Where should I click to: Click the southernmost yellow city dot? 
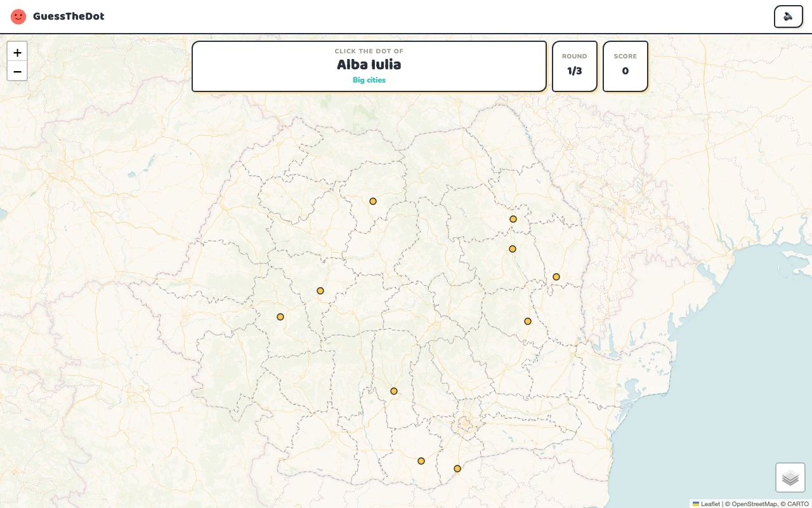[x=457, y=469]
